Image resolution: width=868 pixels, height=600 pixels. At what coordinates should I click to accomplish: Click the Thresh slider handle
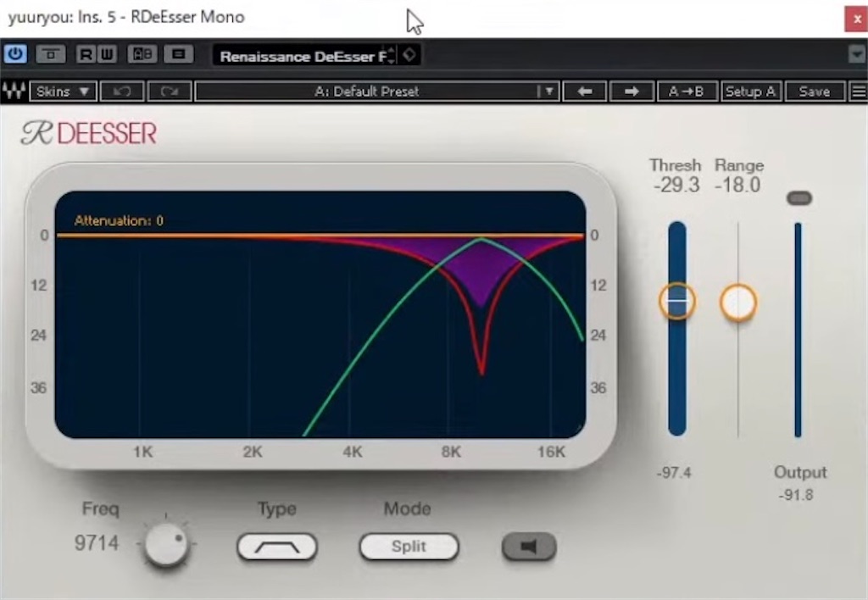(x=677, y=301)
